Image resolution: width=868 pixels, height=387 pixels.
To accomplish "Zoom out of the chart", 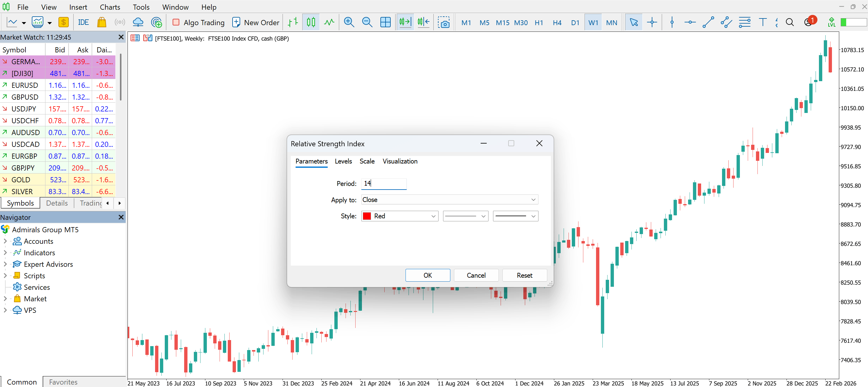I will [x=367, y=23].
